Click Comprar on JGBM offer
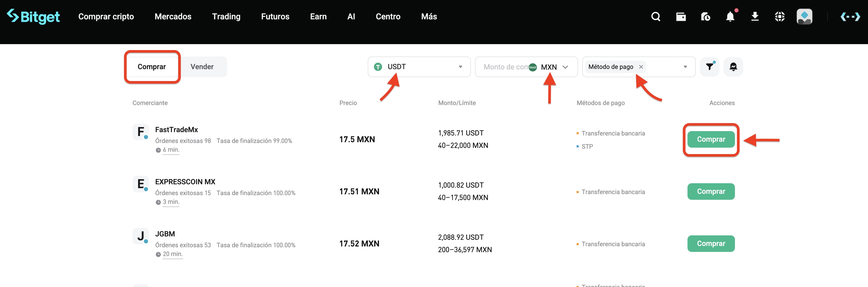Screen dimensions: 868x287 click(x=711, y=243)
